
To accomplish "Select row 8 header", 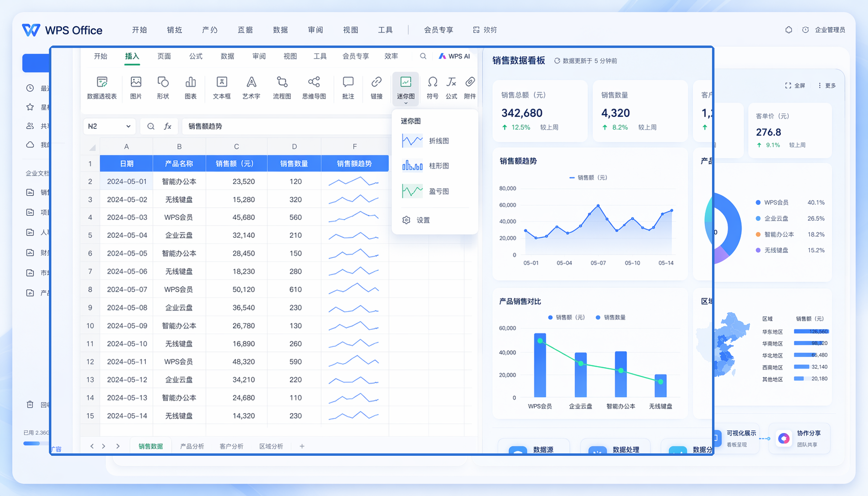I will [x=90, y=290].
